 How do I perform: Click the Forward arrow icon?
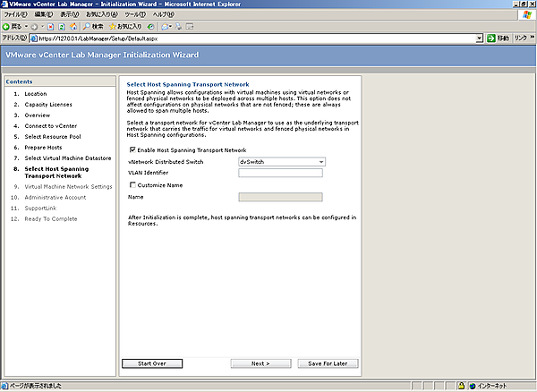[x=34, y=27]
